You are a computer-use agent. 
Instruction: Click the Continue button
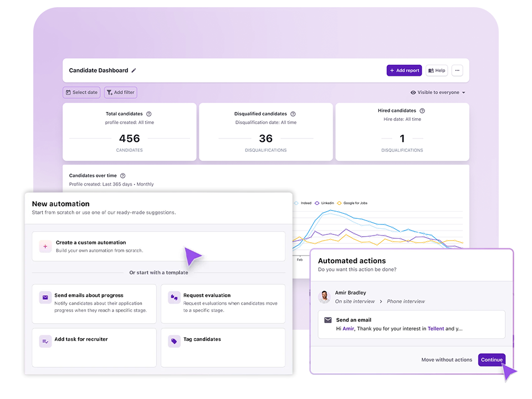tap(492, 360)
